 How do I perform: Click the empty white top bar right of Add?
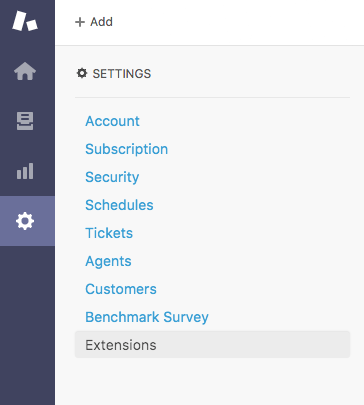click(x=238, y=22)
